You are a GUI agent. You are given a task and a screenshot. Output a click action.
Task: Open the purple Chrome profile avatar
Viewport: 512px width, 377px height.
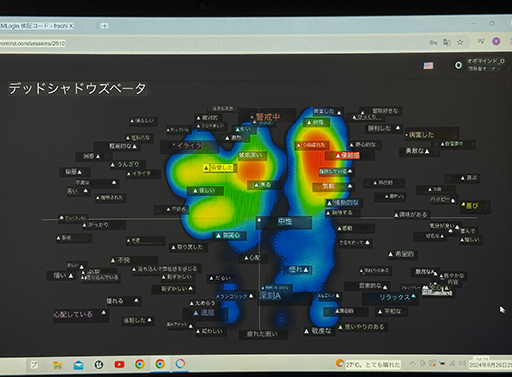click(496, 41)
